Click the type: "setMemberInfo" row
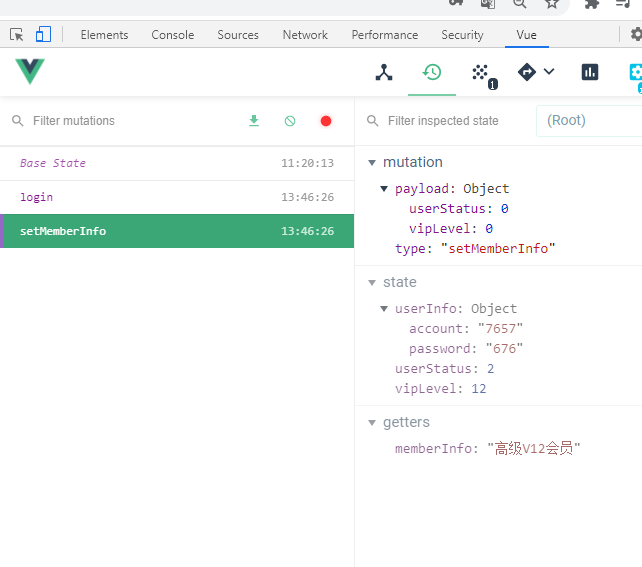The width and height of the screenshot is (642, 567). (475, 248)
